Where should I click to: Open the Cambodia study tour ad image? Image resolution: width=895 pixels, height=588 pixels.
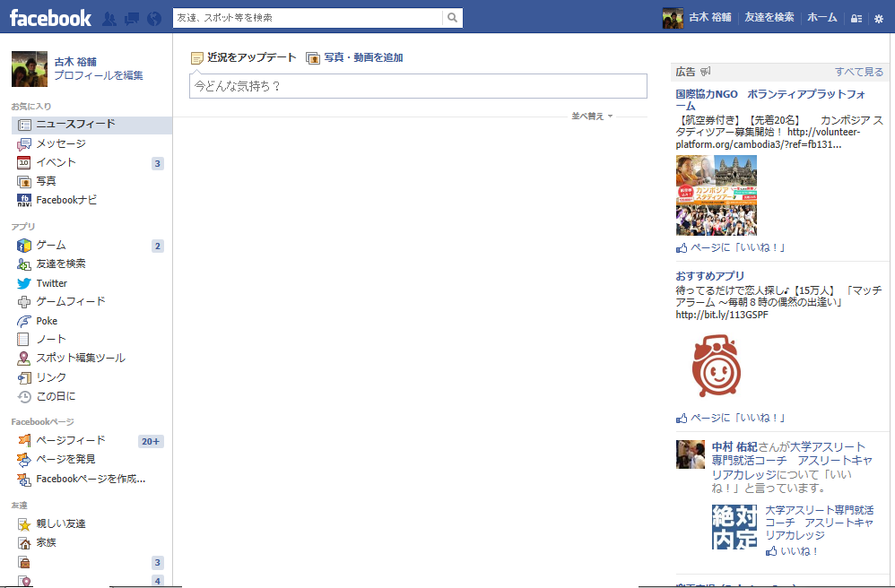click(717, 195)
